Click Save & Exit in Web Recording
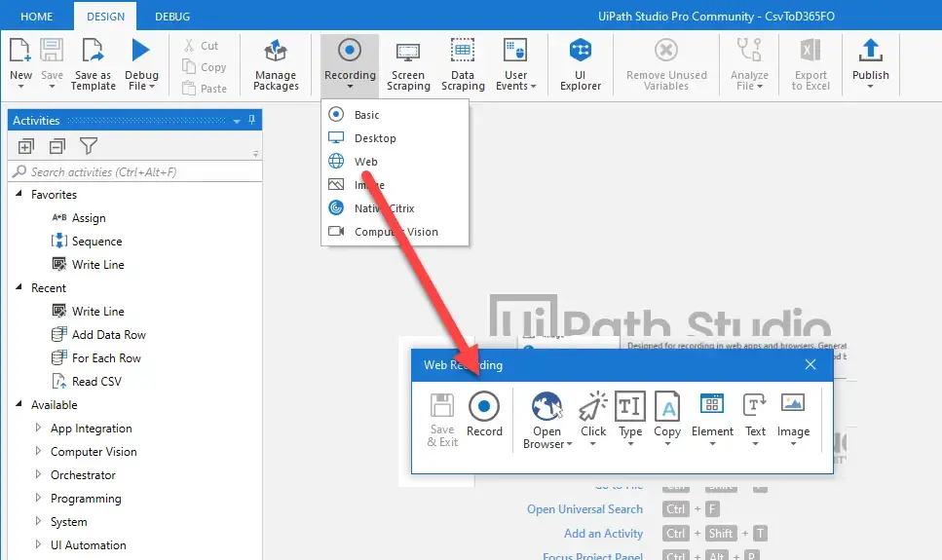 coord(442,420)
